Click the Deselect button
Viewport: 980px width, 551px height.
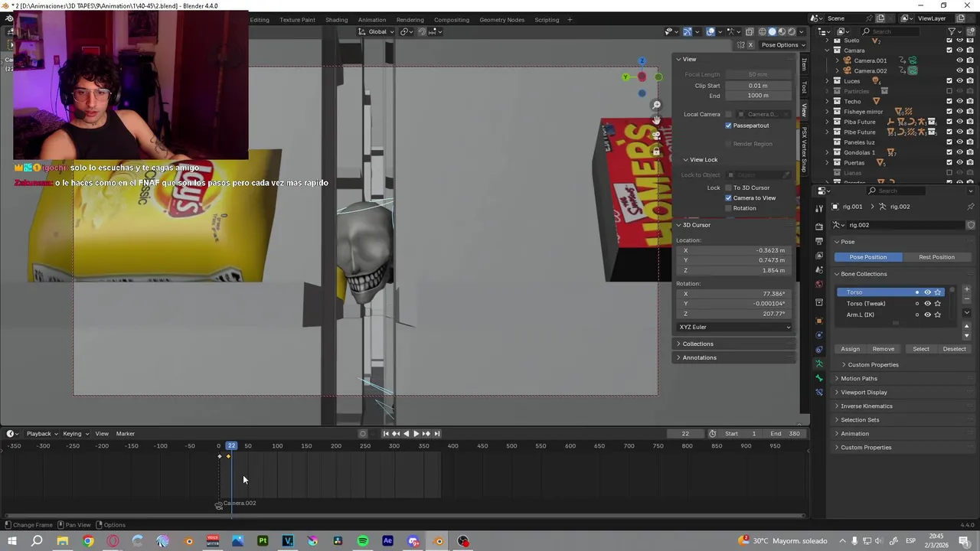(x=954, y=349)
